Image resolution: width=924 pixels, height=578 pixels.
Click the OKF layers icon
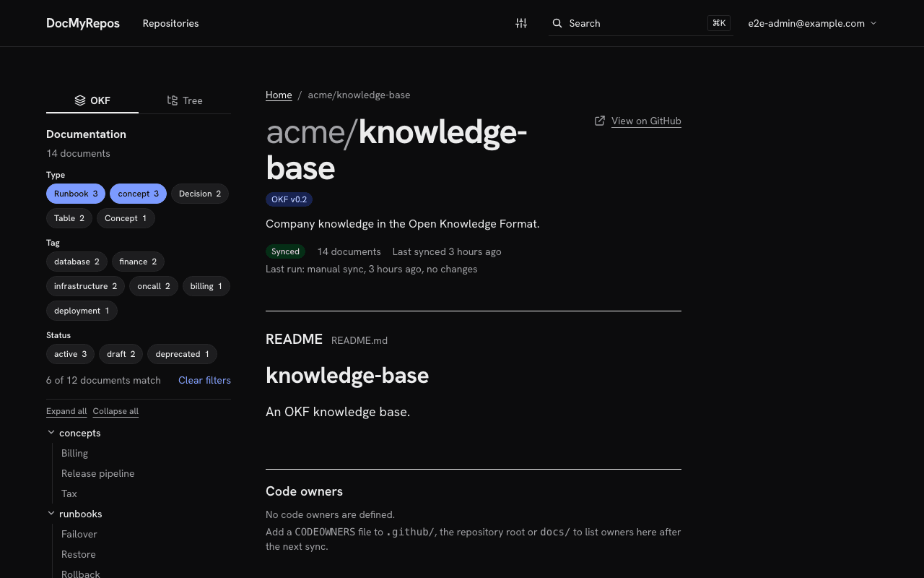(80, 100)
